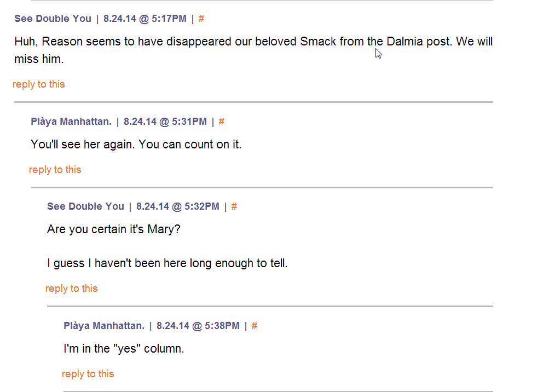Reply to the comment about Smack disappearing

[39, 84]
